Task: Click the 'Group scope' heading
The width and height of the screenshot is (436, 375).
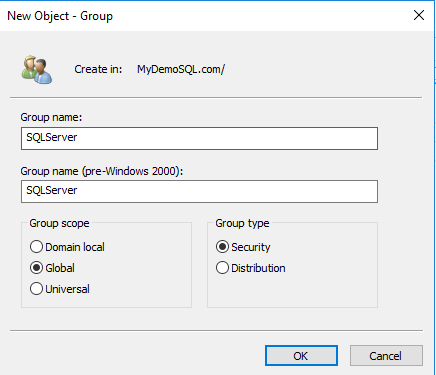Action: [x=59, y=223]
